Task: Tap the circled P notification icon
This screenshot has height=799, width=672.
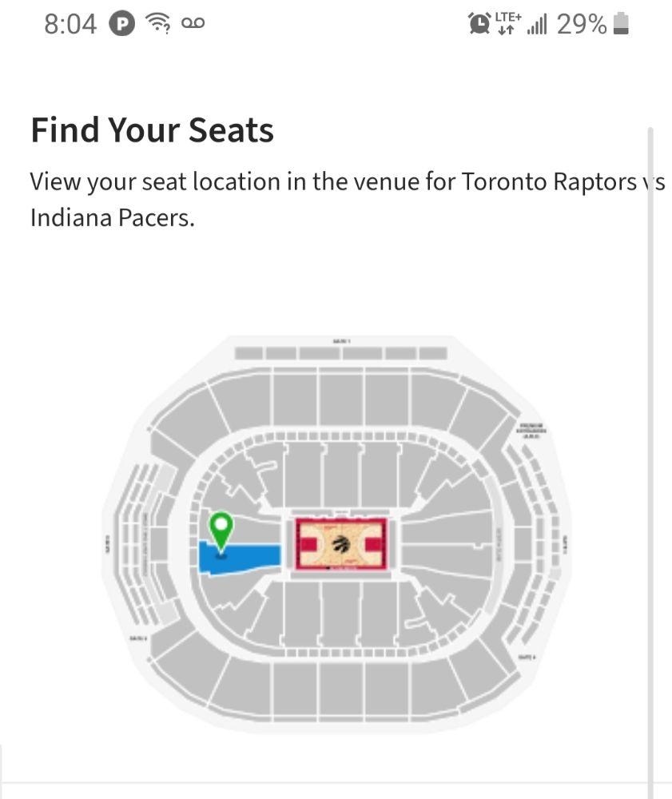Action: [x=122, y=24]
